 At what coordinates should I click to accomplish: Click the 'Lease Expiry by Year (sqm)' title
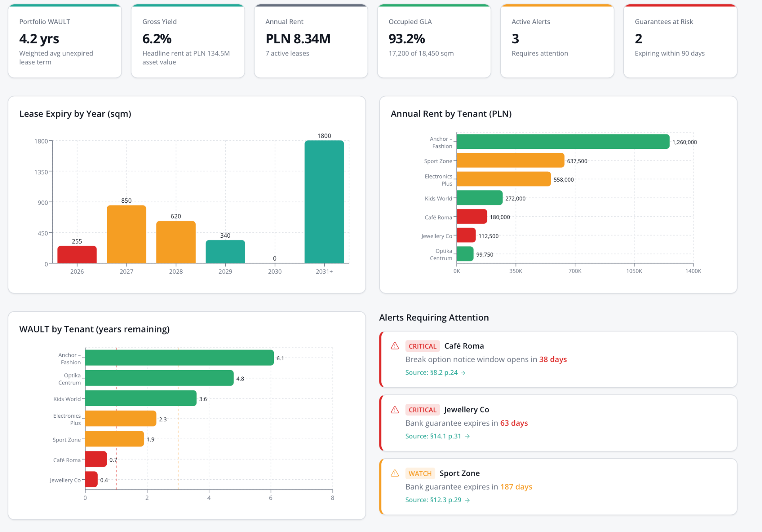point(75,114)
